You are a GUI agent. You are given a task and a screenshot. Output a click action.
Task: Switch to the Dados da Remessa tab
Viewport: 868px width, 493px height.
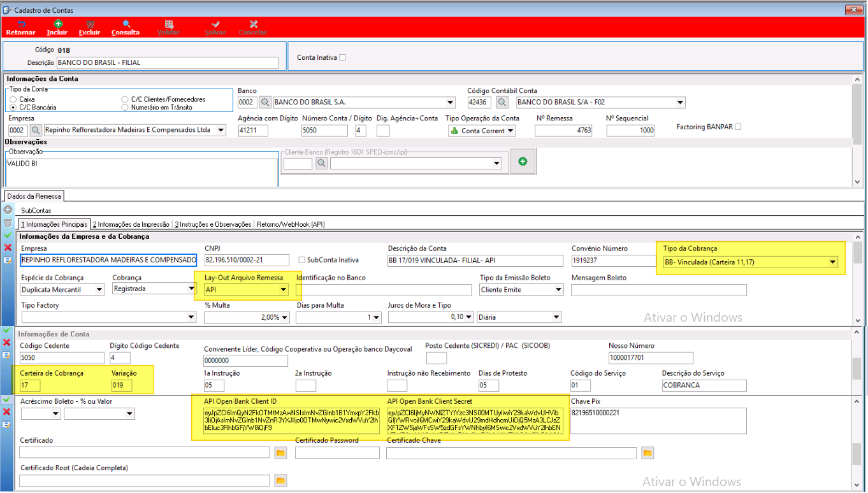tap(34, 196)
